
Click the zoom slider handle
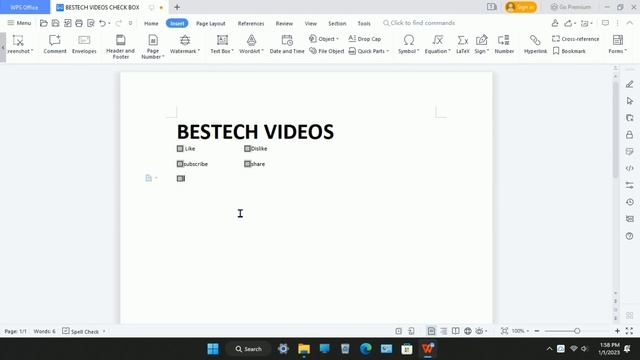(x=577, y=331)
